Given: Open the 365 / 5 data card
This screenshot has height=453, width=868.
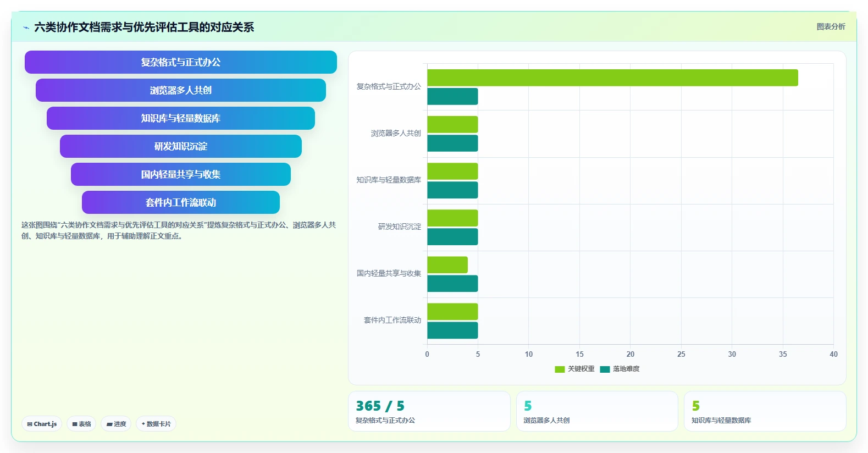Looking at the screenshot, I should coord(429,411).
